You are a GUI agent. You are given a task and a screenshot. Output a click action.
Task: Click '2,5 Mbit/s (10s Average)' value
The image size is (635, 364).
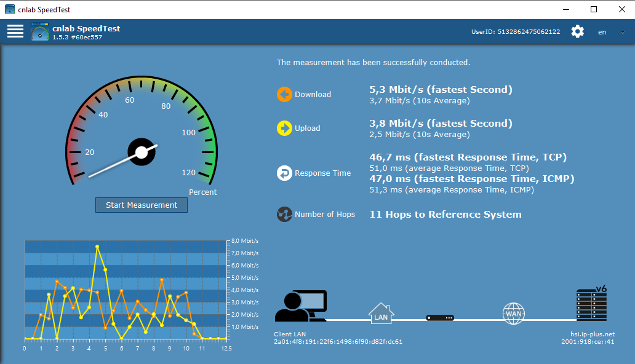420,135
